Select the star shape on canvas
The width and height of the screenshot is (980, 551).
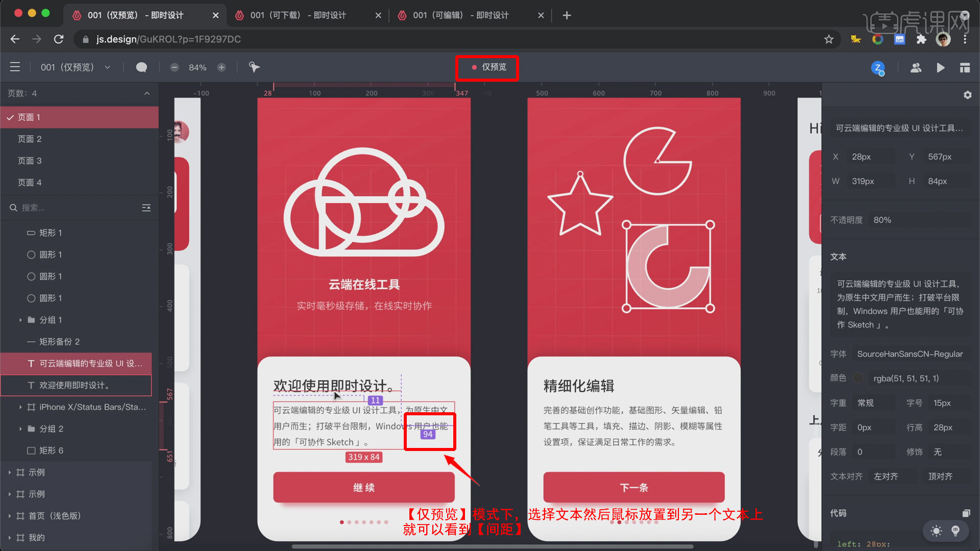[580, 204]
